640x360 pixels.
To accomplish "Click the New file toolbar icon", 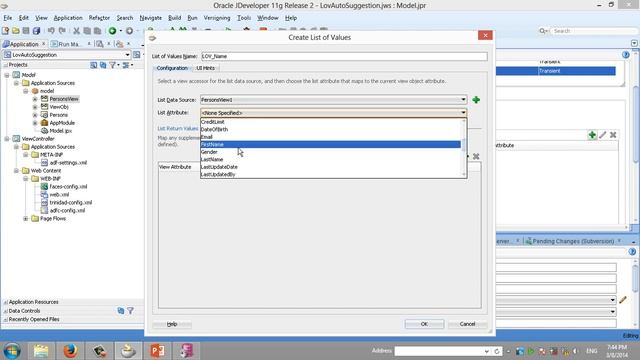I will point(5,31).
